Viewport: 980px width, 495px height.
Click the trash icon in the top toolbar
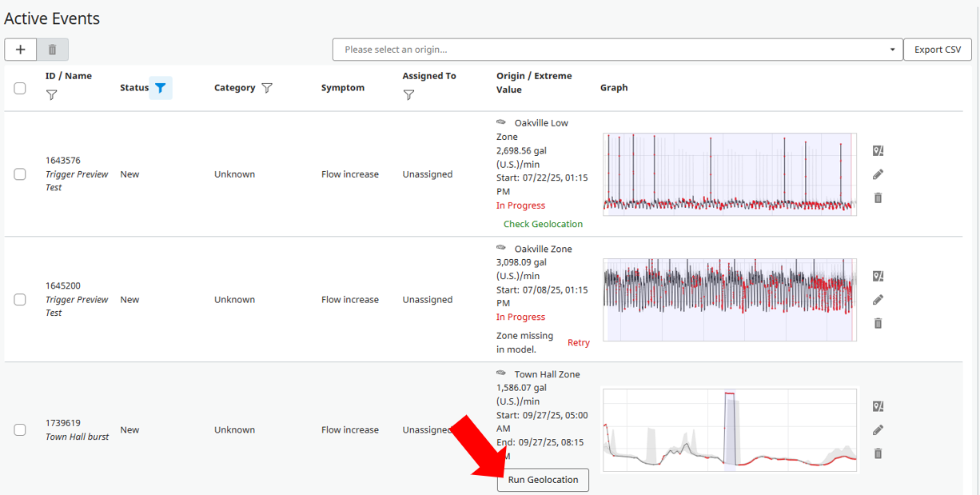pos(53,50)
